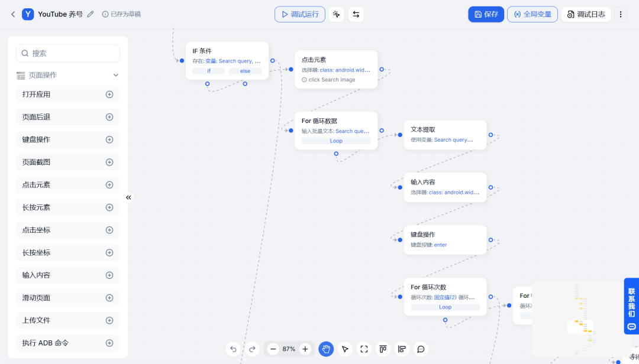This screenshot has width=639, height=364.
Task: Add 页面截图 node via plus icon
Action: coord(109,162)
